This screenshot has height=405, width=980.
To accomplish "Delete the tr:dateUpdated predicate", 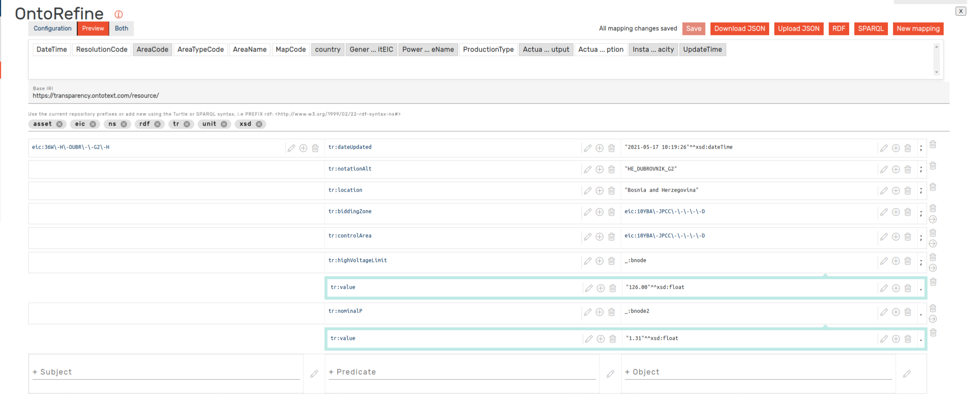I will (x=611, y=148).
